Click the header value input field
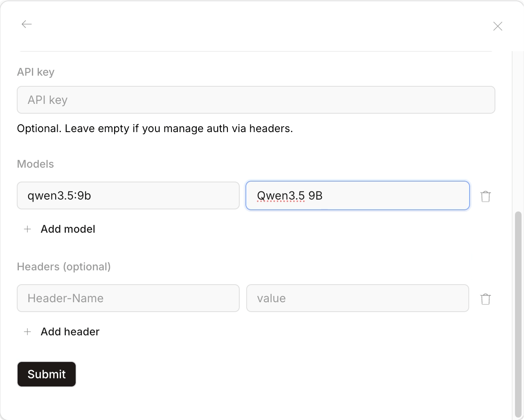The image size is (524, 420). (357, 298)
